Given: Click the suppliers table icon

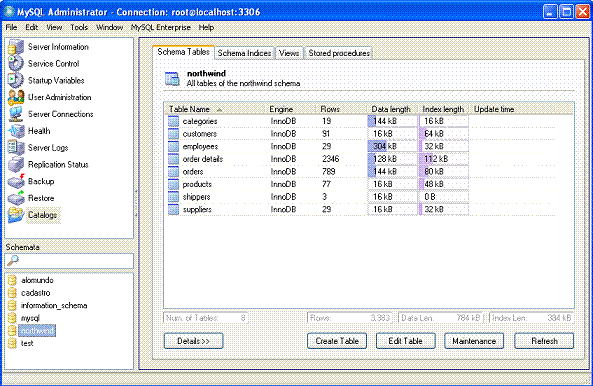Looking at the screenshot, I should pos(173,209).
